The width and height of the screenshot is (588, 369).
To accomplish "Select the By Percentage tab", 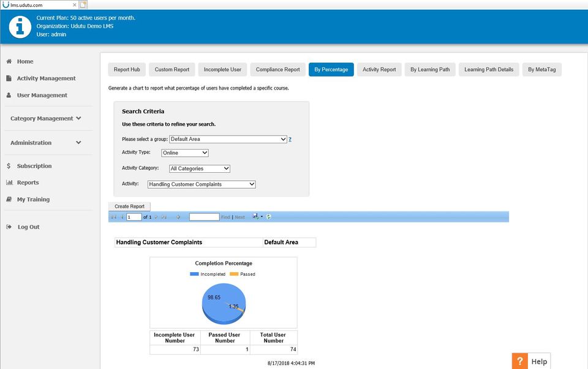I will tap(331, 69).
